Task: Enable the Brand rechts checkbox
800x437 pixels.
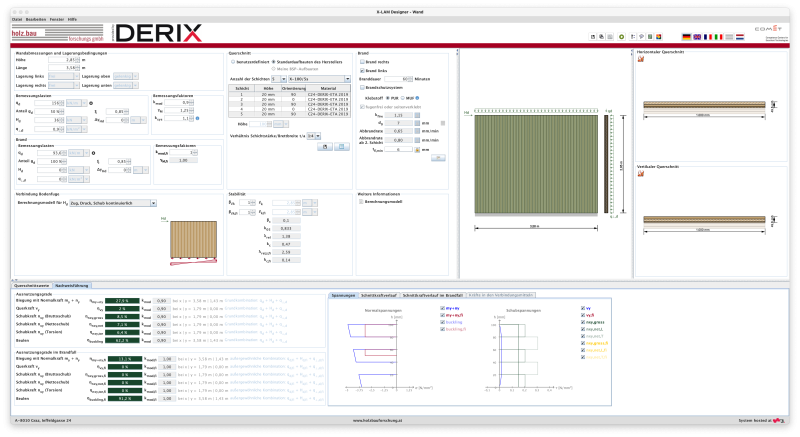Action: coord(362,62)
